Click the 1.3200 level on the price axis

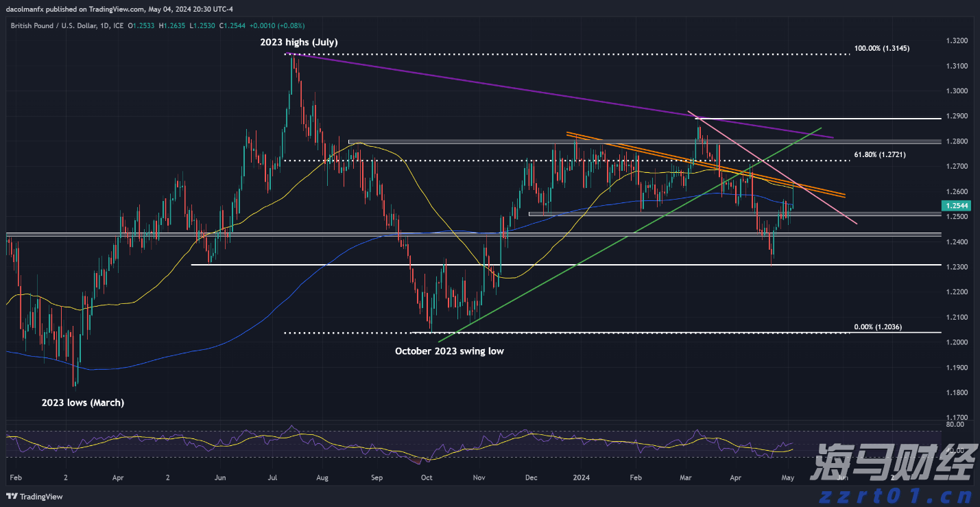pos(957,40)
